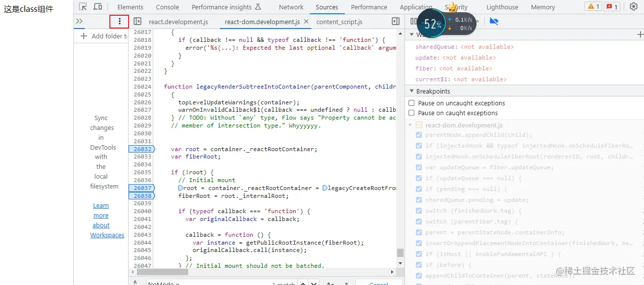Viewport: 644px width, 285px height.
Task: Deactivate breakpoints icon in debugger toolbar
Action: (494, 22)
